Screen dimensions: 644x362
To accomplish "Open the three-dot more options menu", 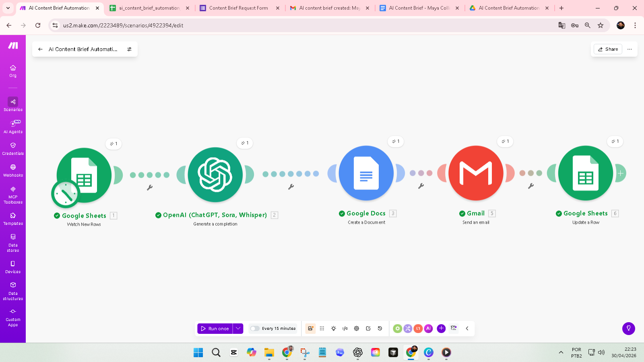I will click(x=630, y=49).
